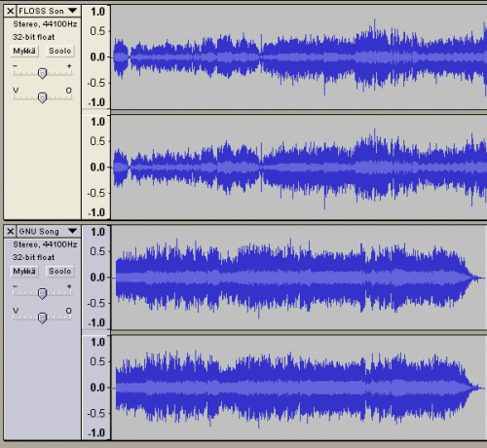Image resolution: width=487 pixels, height=448 pixels.
Task: Click the GNU Song gain slider handle
Action: (x=42, y=293)
